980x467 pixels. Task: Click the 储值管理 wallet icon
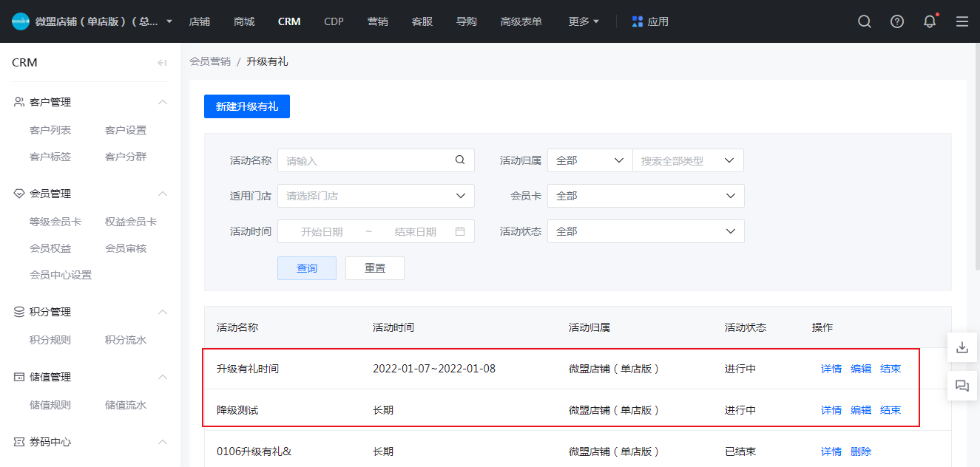[19, 377]
